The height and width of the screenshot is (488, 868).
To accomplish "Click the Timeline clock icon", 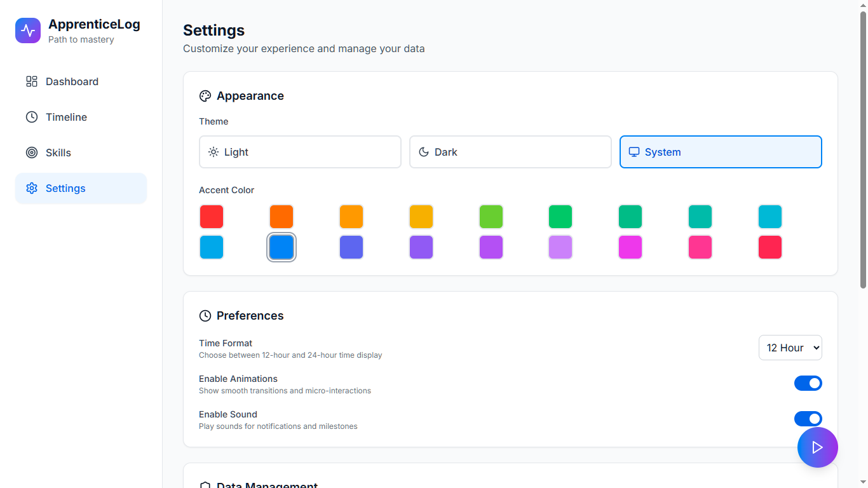I will [32, 117].
